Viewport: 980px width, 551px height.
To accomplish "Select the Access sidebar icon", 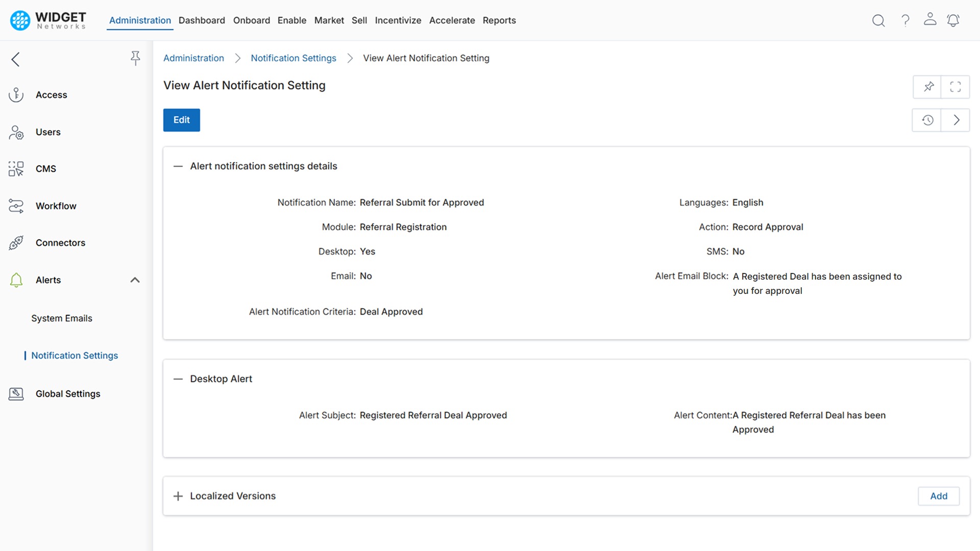I will [x=16, y=94].
